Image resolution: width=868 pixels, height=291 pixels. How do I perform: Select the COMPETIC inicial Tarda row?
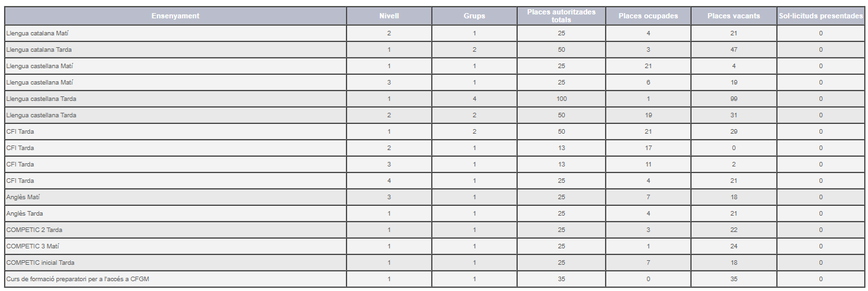click(x=434, y=263)
